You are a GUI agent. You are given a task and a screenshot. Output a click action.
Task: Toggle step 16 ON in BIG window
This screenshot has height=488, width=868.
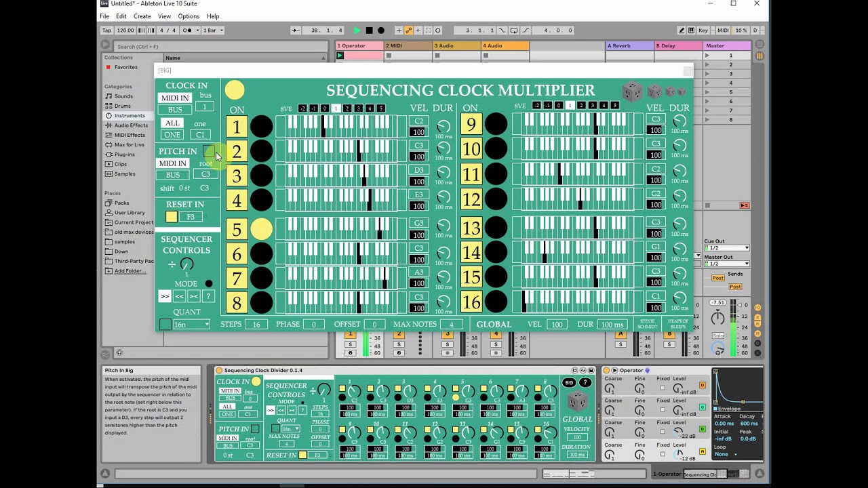tap(471, 302)
